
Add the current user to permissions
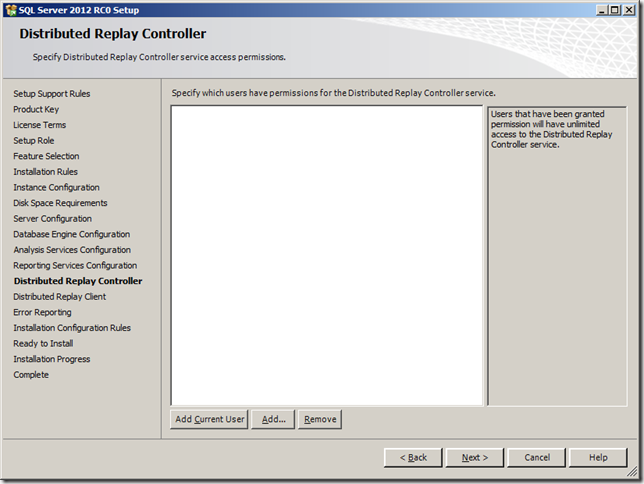click(209, 419)
